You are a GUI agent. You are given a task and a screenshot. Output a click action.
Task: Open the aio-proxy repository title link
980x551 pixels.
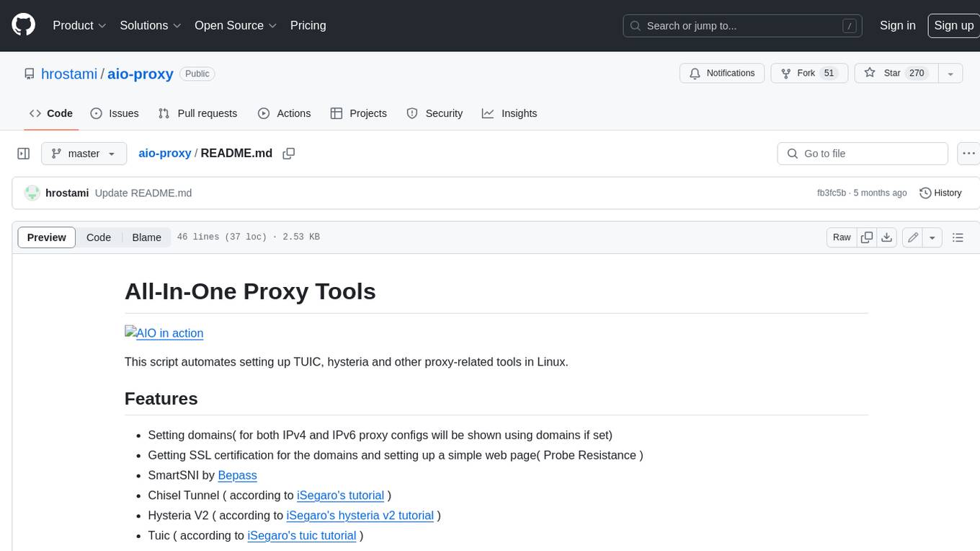tap(141, 74)
